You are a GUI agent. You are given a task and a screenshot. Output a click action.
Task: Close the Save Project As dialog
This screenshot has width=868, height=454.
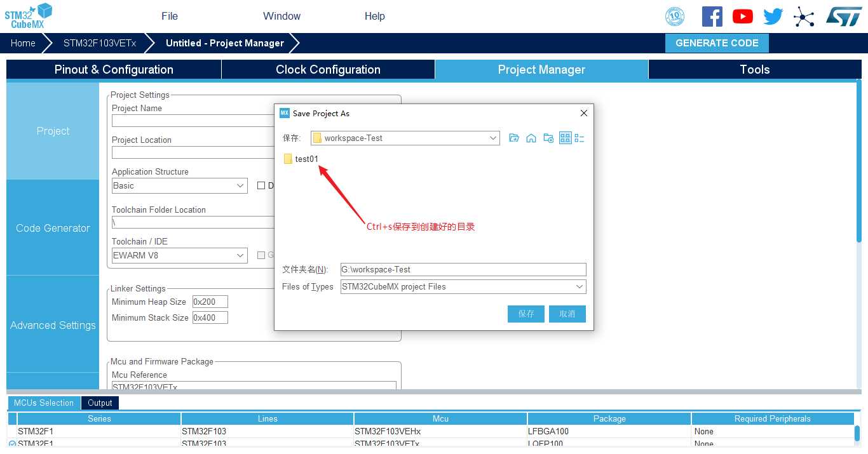click(x=584, y=113)
